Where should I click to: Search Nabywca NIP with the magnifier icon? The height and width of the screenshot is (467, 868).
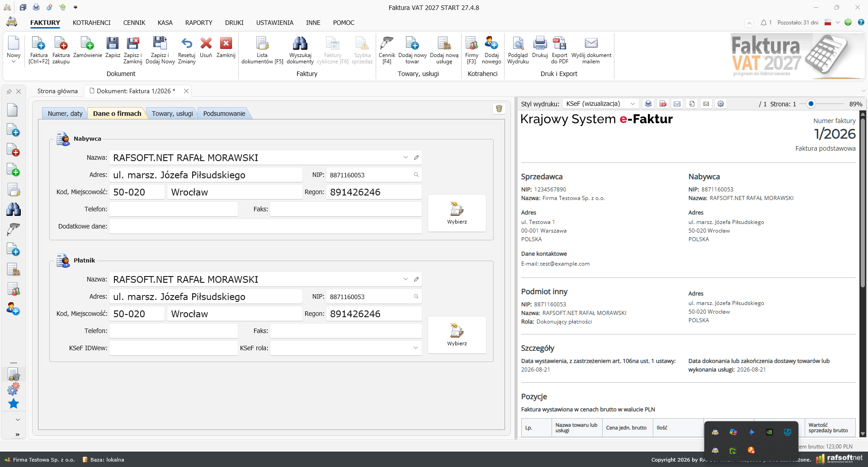pyautogui.click(x=416, y=175)
